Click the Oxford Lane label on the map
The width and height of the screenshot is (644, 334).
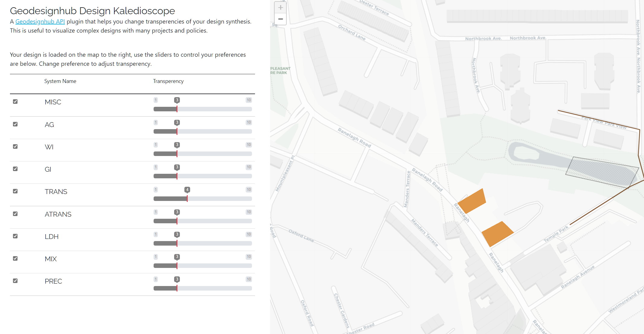(301, 236)
